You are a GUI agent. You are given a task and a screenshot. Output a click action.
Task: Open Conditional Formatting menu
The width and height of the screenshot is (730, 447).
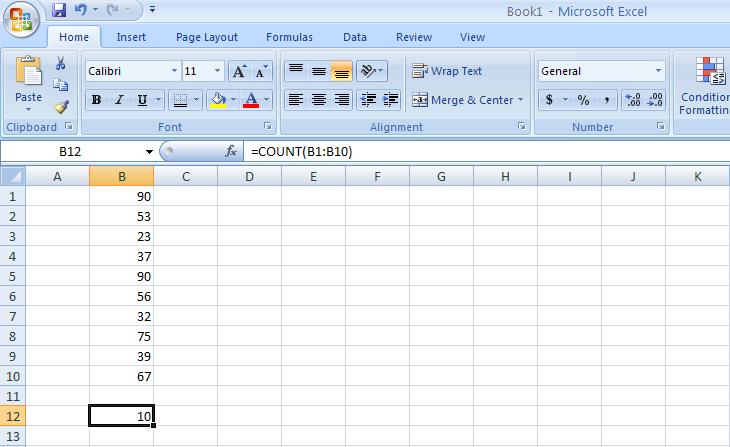click(x=704, y=85)
